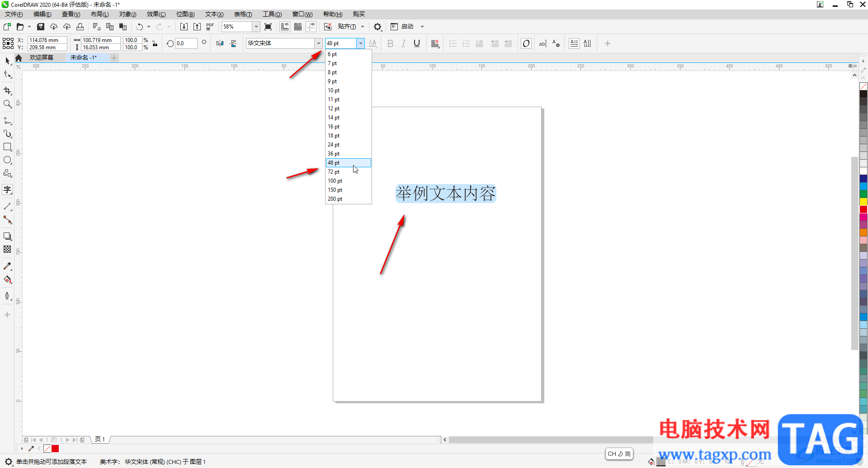
Task: Expand the 启动 launch dropdown
Action: 422,27
